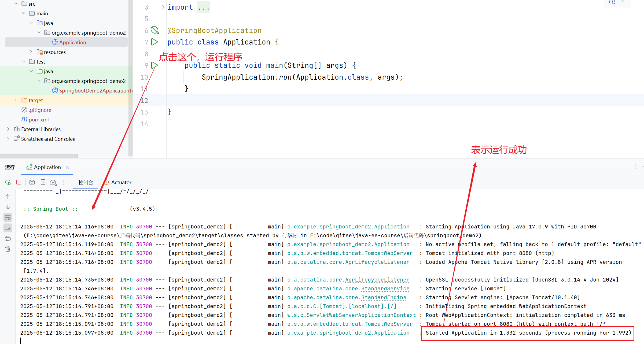Toggle soft-wrap in the console
The width and height of the screenshot is (644, 344).
click(8, 217)
